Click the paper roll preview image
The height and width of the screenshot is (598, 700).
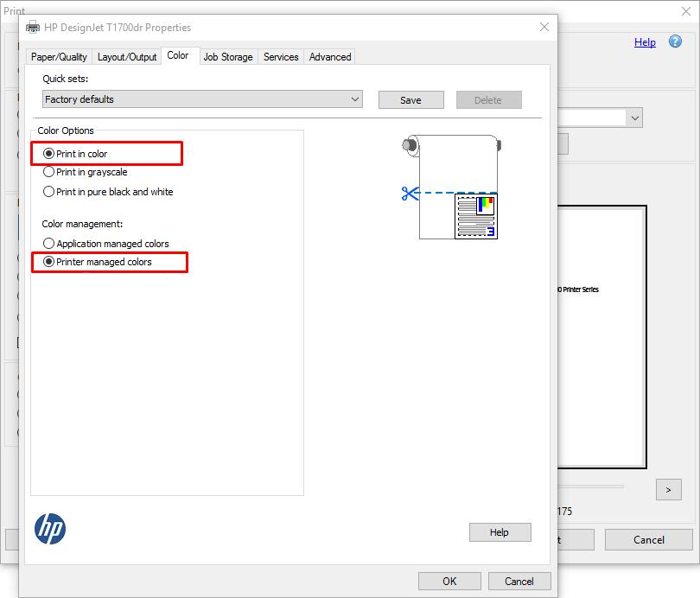[451, 187]
